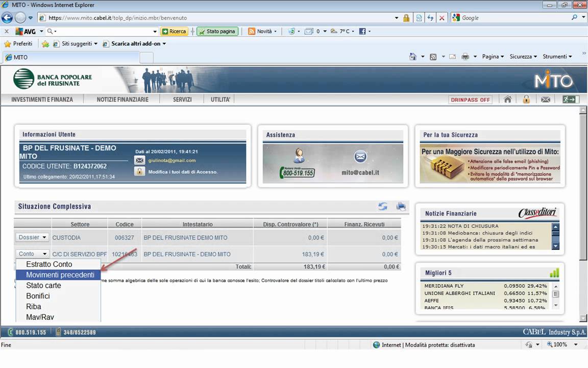
Task: Click the Stop loading X icon in address bar
Action: [x=442, y=18]
